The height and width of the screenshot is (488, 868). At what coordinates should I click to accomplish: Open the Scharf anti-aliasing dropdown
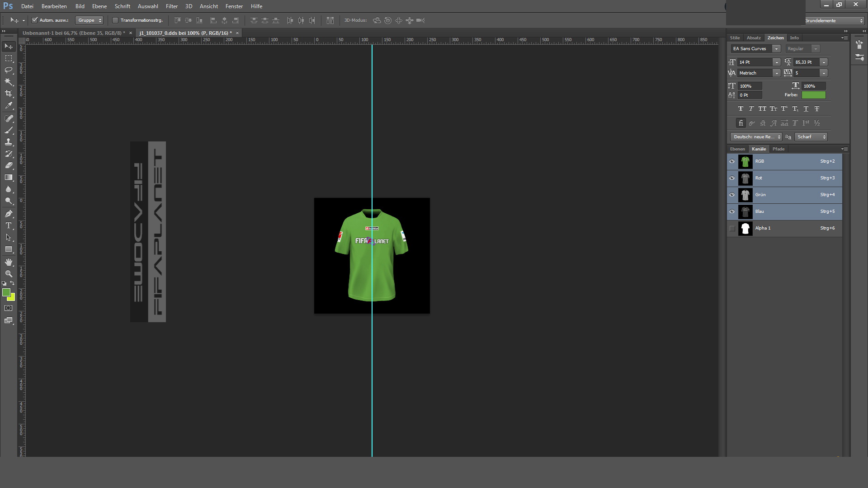coord(811,137)
